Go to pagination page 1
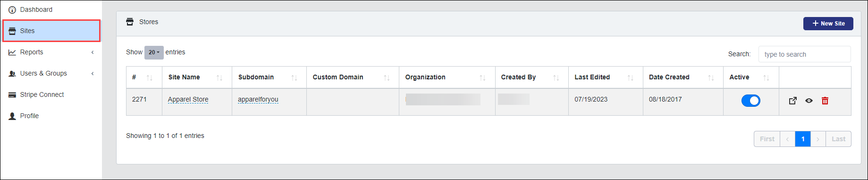868x180 pixels. [x=803, y=139]
